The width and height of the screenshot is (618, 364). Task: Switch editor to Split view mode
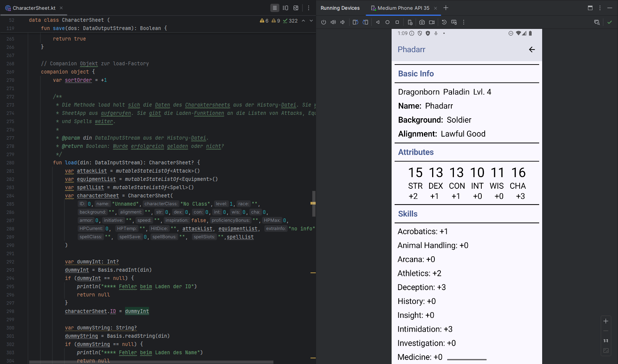285,8
